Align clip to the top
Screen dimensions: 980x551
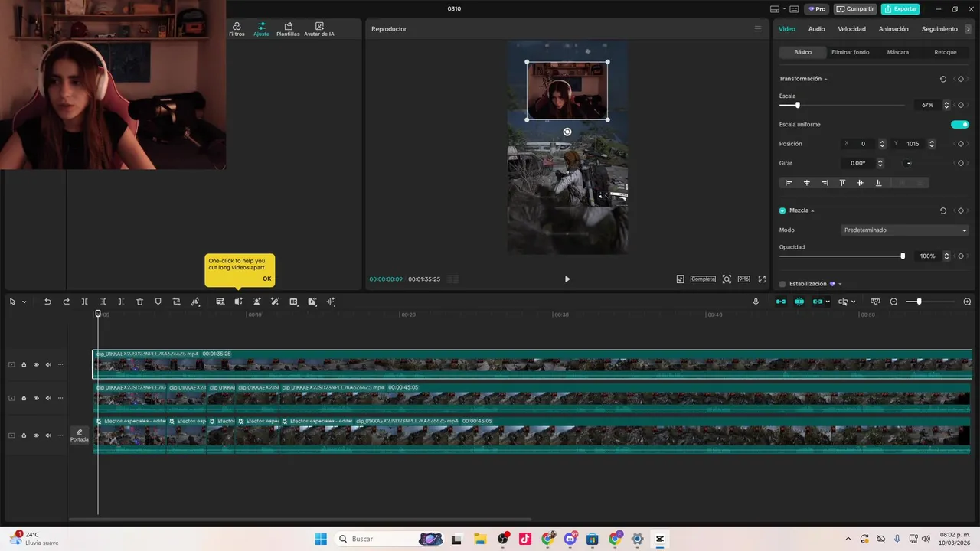(842, 183)
